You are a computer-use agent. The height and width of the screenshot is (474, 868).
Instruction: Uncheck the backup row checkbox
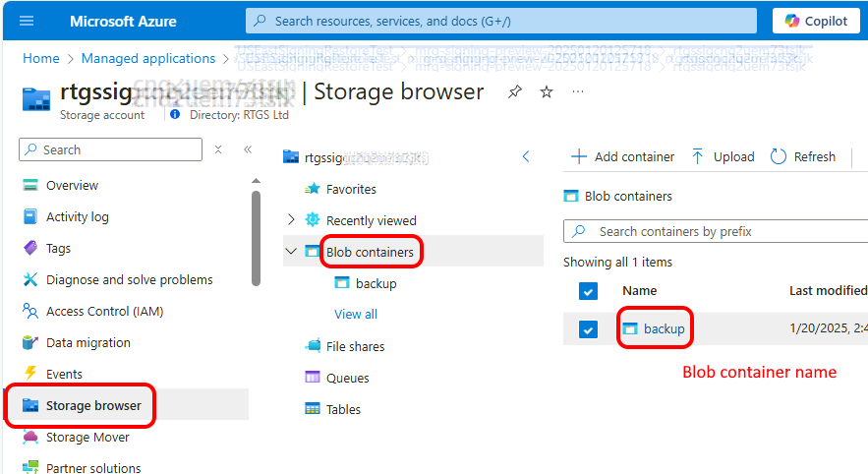click(588, 329)
